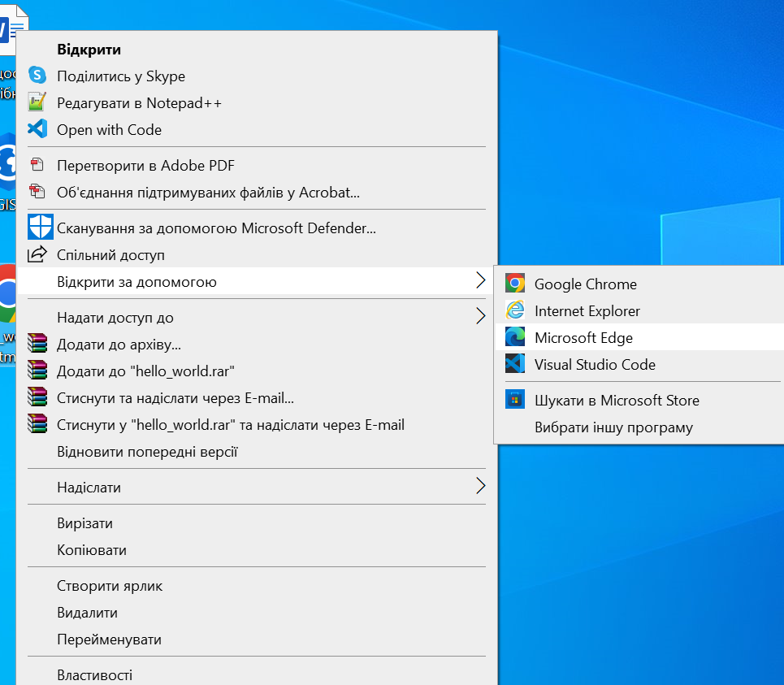Select Перейменувати
The image size is (784, 685).
[258, 639]
